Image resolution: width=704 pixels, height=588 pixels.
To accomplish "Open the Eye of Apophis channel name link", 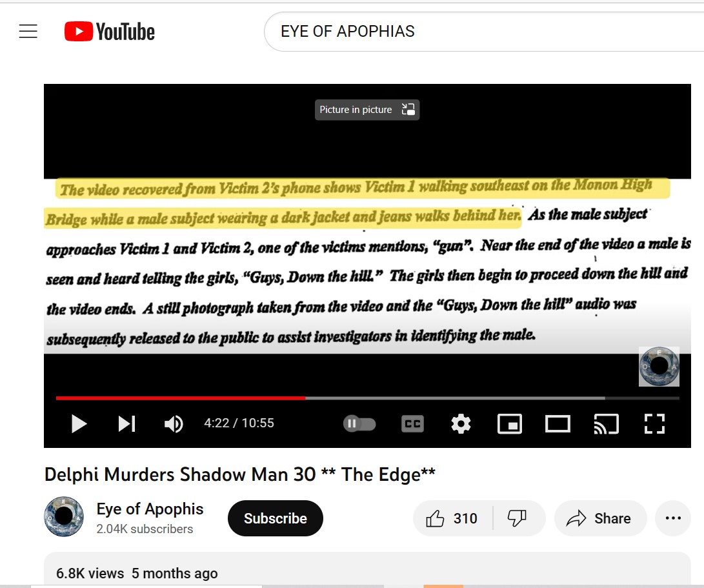I will click(x=150, y=509).
